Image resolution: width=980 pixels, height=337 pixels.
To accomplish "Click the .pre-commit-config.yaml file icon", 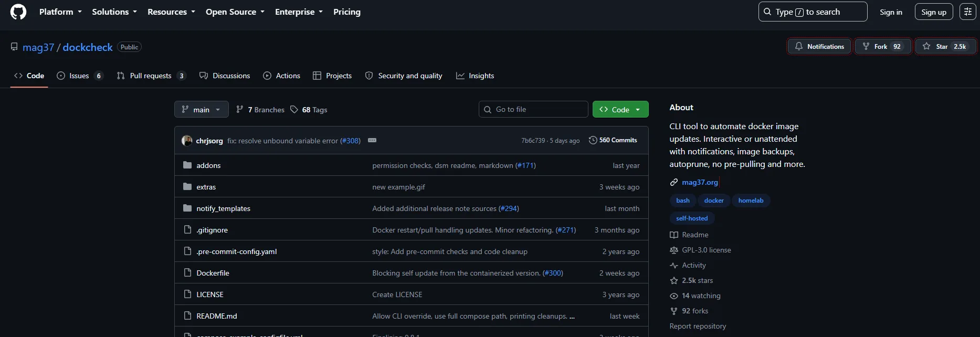I will click(187, 251).
